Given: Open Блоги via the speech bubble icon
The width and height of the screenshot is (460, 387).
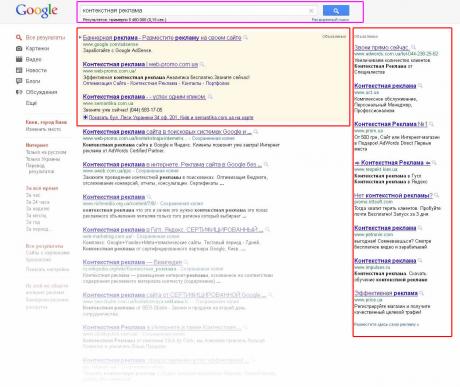Looking at the screenshot, I should (19, 81).
